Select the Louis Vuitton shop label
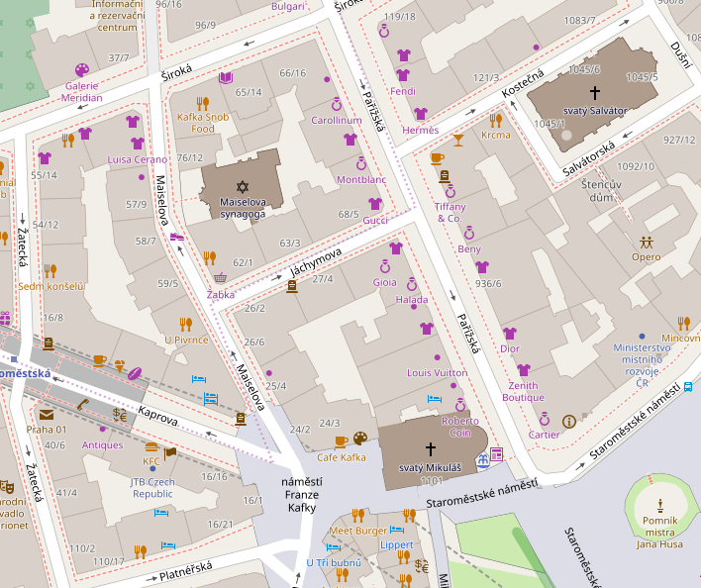The image size is (701, 588). point(438,372)
